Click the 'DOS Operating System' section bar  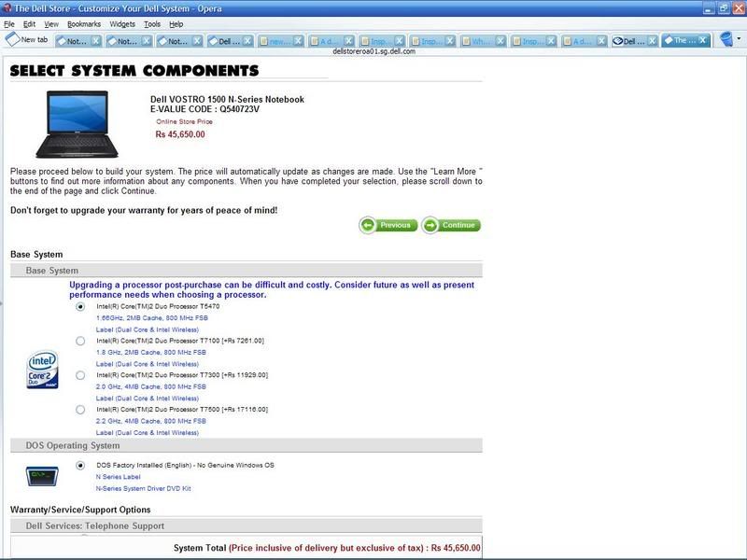(x=247, y=446)
